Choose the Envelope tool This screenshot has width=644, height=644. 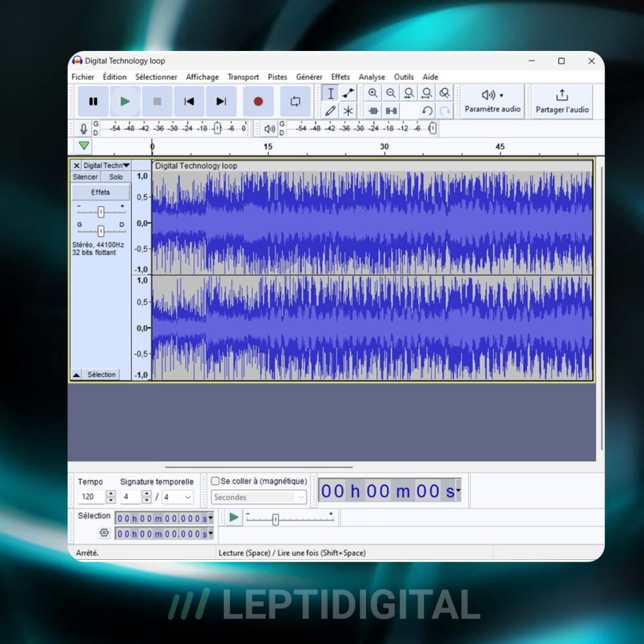click(x=348, y=93)
